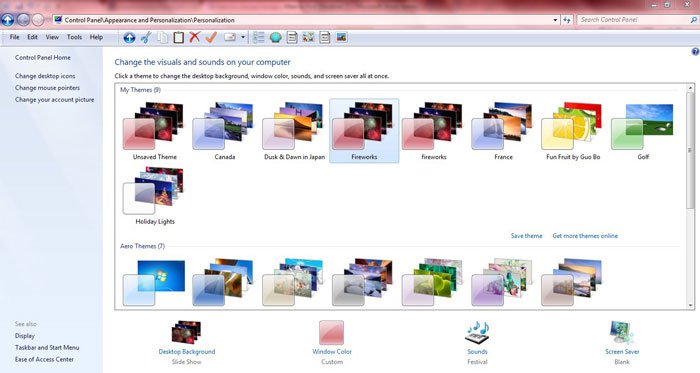Select the Holiday Lights theme

point(154,195)
